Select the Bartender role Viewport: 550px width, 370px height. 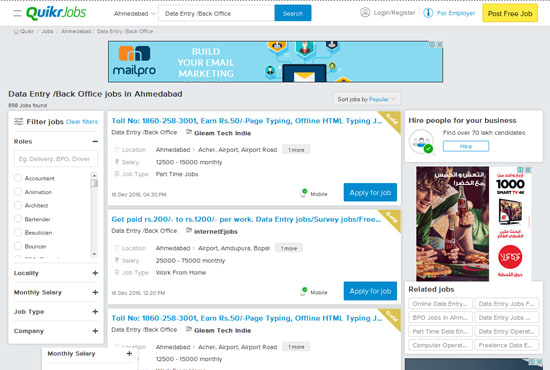18,219
